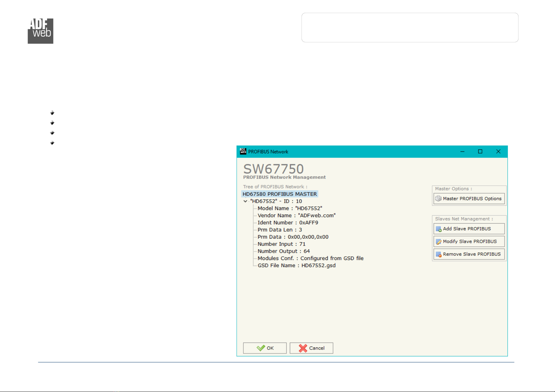This screenshot has width=555, height=392.
Task: Confirm with the OK button
Action: pyautogui.click(x=265, y=348)
